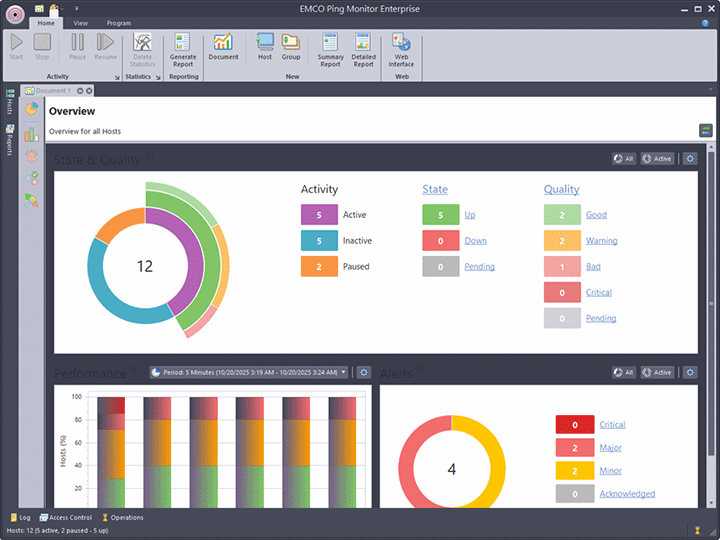Screen dimensions: 720x540
Task: Open the Major alerts link
Action: pos(610,447)
